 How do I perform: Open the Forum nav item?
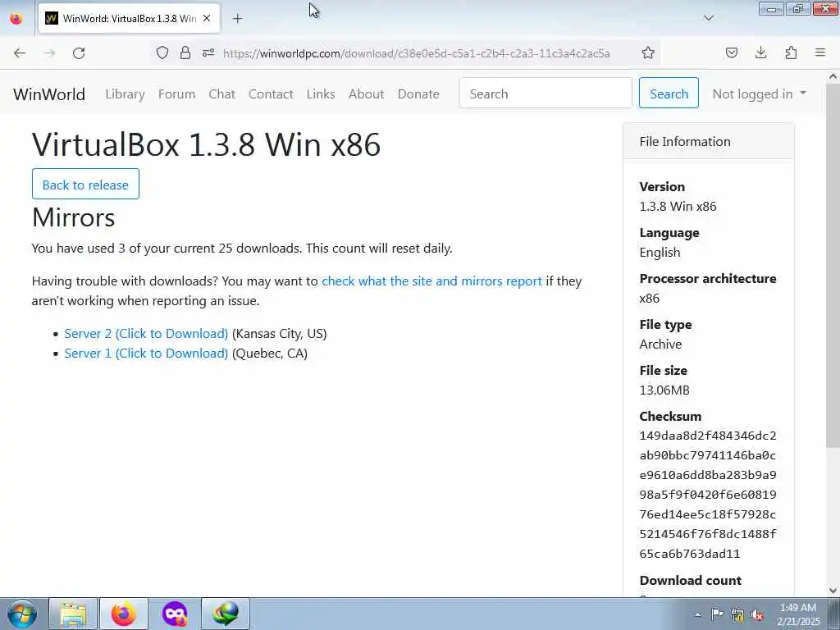(177, 94)
